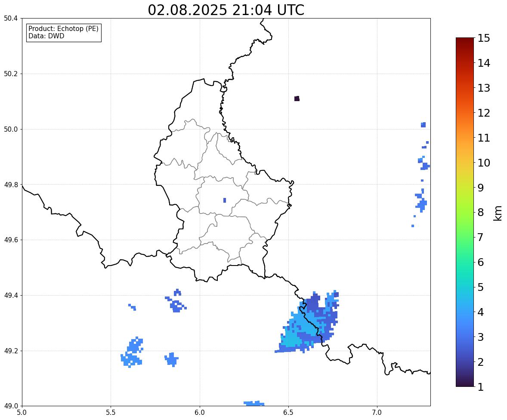Click the colorbar tick label '3'
Image resolution: width=507 pixels, height=420 pixels.
point(480,337)
